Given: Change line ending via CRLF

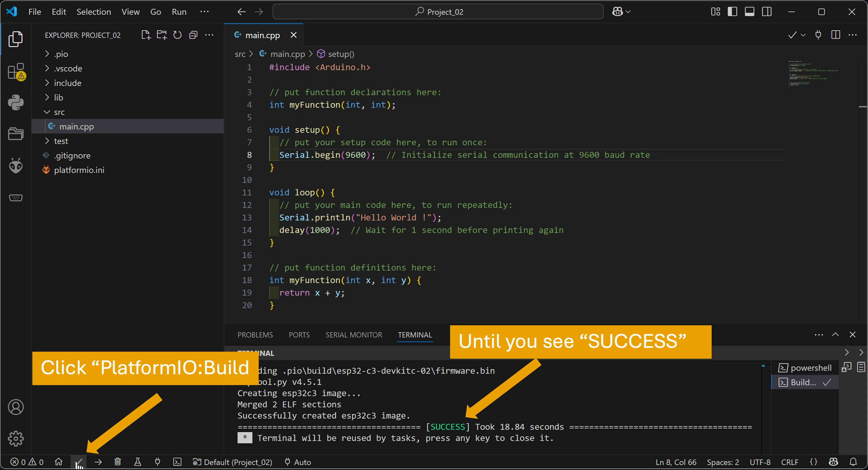Looking at the screenshot, I should [x=790, y=462].
